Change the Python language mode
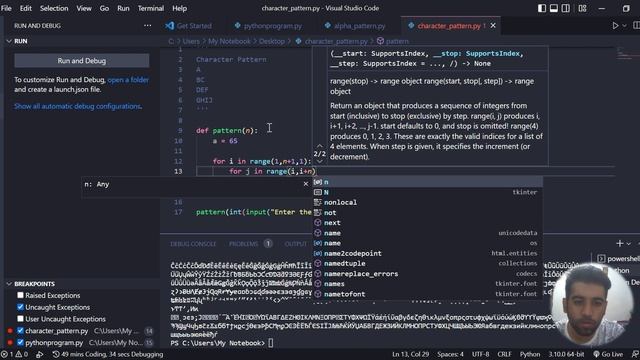 530,354
